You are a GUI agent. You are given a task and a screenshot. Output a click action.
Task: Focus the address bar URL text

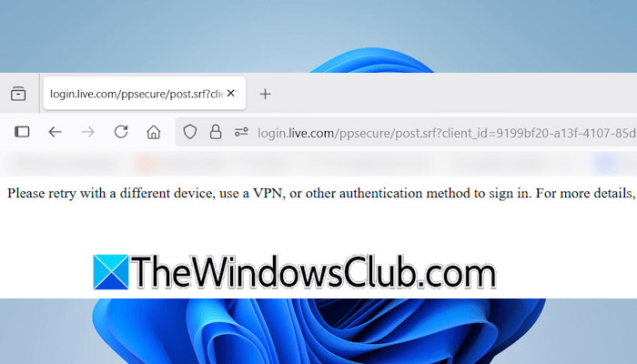447,133
